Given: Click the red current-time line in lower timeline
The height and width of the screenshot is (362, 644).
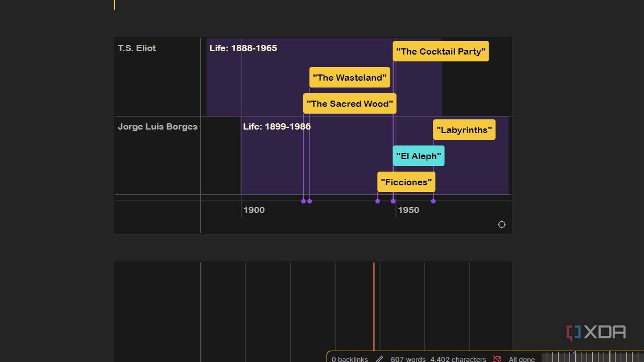Looking at the screenshot, I should [374, 307].
